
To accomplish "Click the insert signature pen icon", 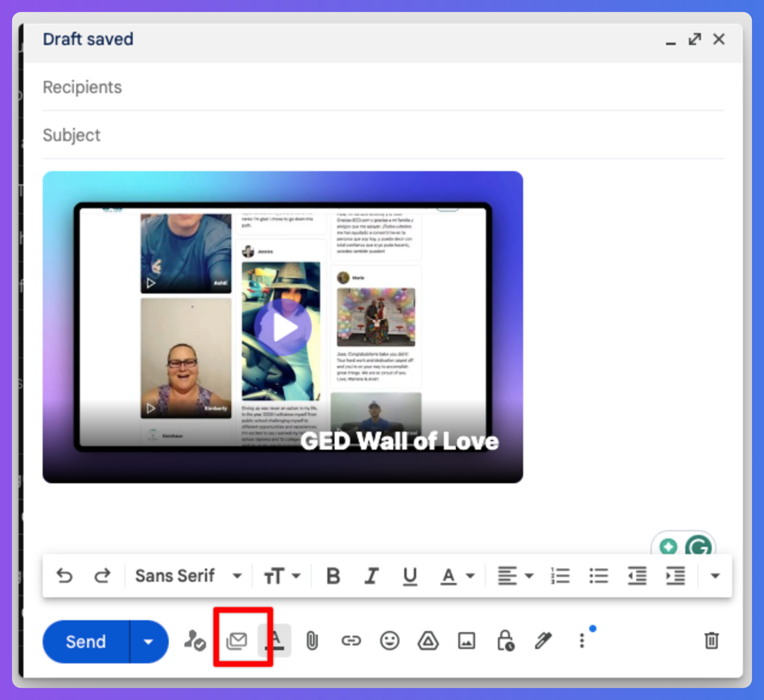I will [x=543, y=641].
